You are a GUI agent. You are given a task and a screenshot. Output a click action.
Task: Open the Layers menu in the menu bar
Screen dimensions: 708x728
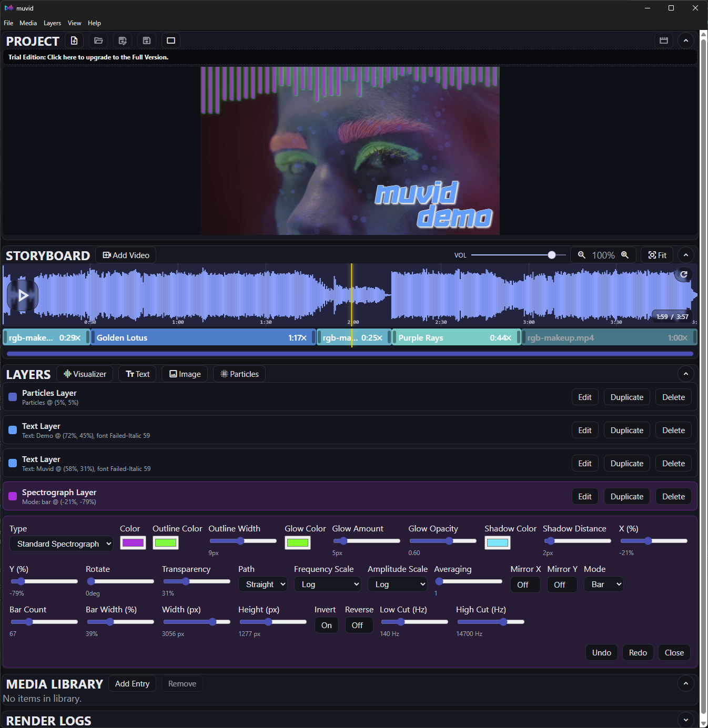tap(52, 23)
